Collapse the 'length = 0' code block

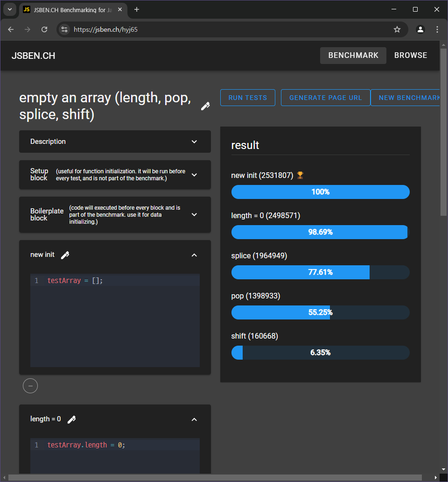[194, 419]
